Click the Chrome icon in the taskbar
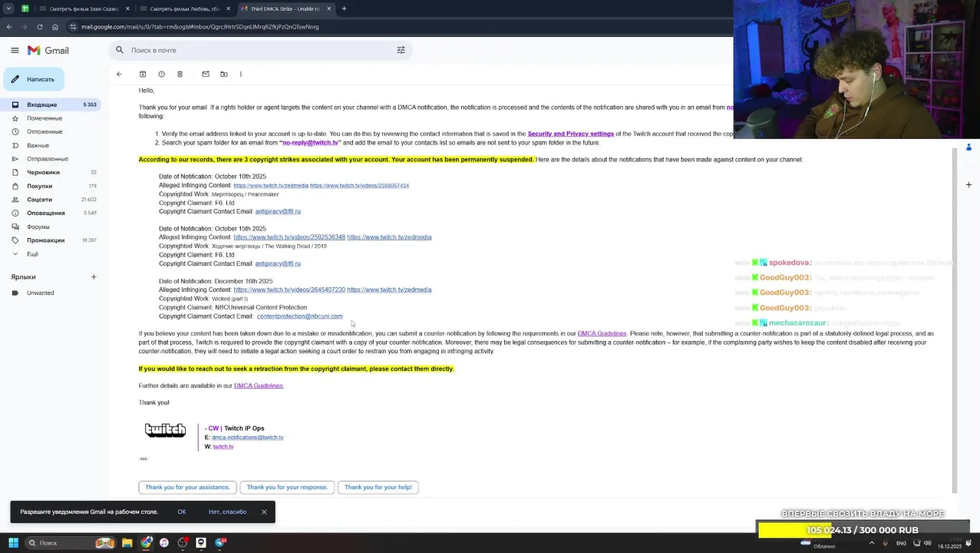This screenshot has height=553, width=980. (146, 542)
